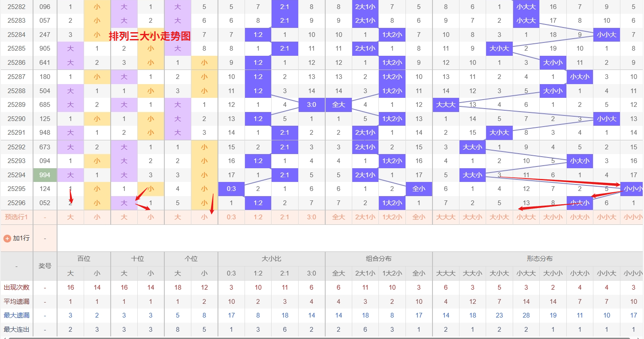Click the red 排列三大小走势图 title
Image resolution: width=644 pixels, height=339 pixels.
149,36
